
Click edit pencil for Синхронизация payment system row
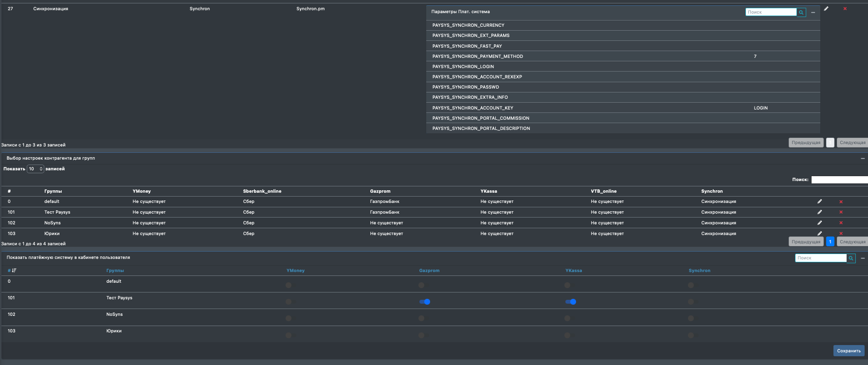[826, 9]
